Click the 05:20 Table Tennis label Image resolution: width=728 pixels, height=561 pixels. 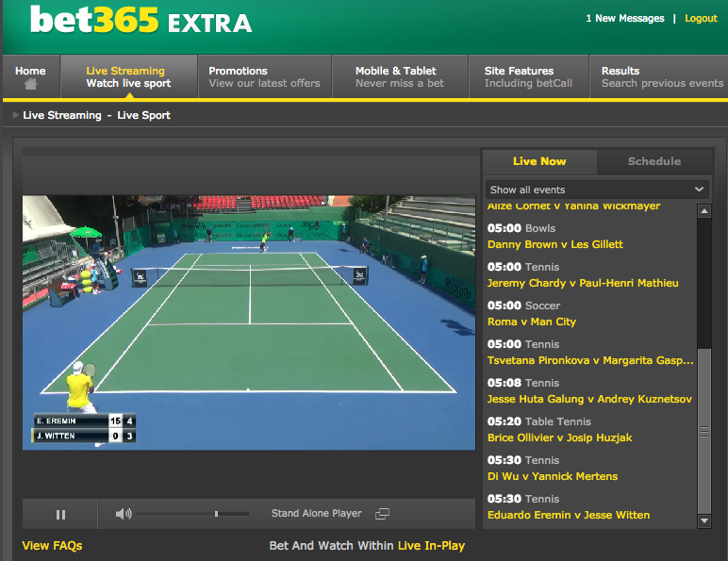click(539, 421)
